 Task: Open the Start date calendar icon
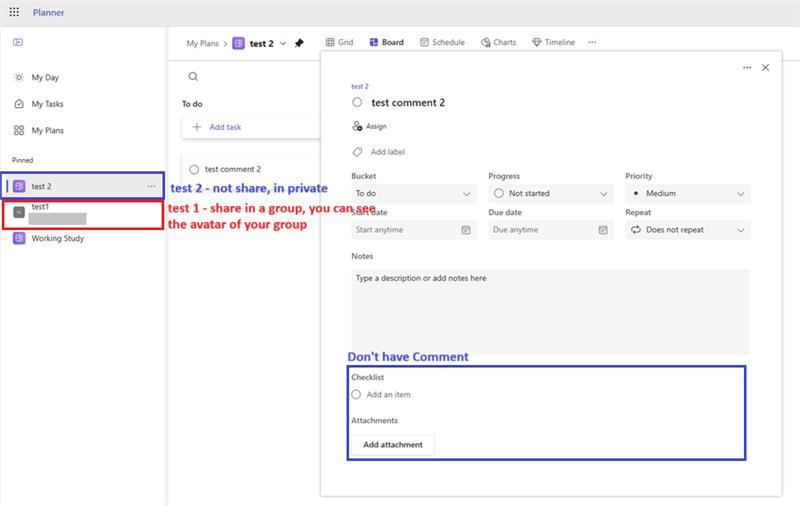click(x=466, y=230)
